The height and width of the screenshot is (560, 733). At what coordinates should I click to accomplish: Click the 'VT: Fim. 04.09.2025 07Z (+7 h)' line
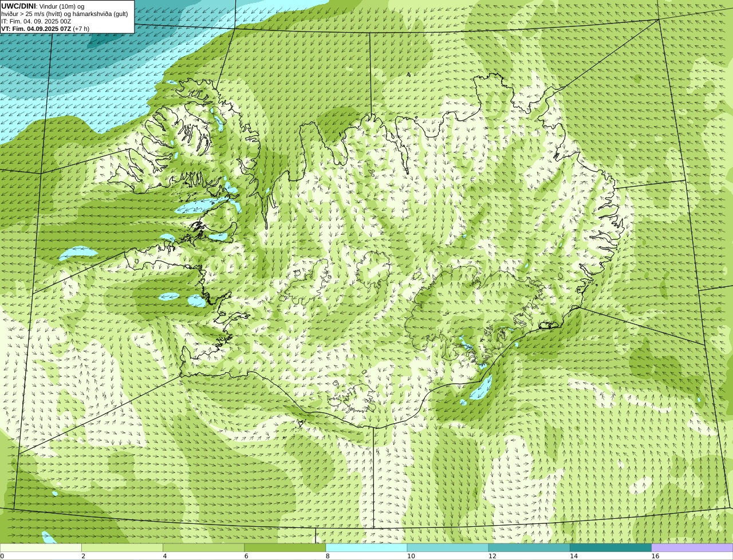click(45, 29)
